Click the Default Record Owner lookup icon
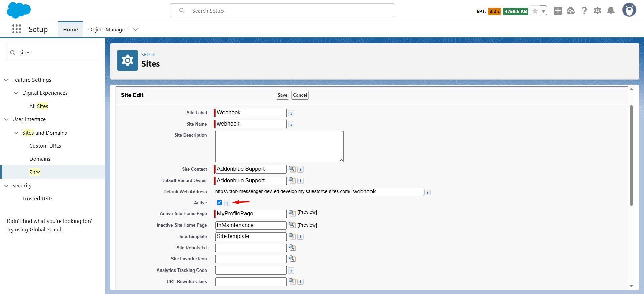 [292, 180]
